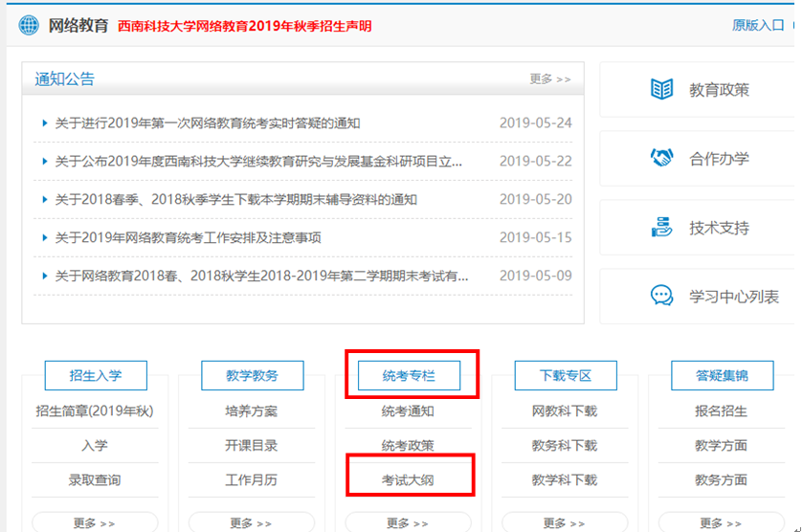Open the 2019年秋季招生声明 red headline
Viewport: 803px width, 532px height.
tap(244, 26)
